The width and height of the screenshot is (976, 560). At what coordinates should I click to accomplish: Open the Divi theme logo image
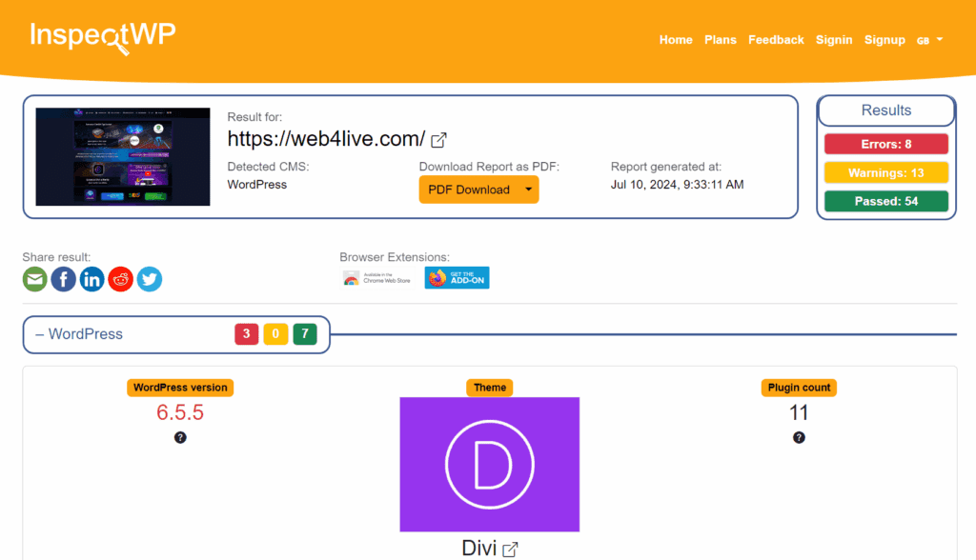(489, 464)
